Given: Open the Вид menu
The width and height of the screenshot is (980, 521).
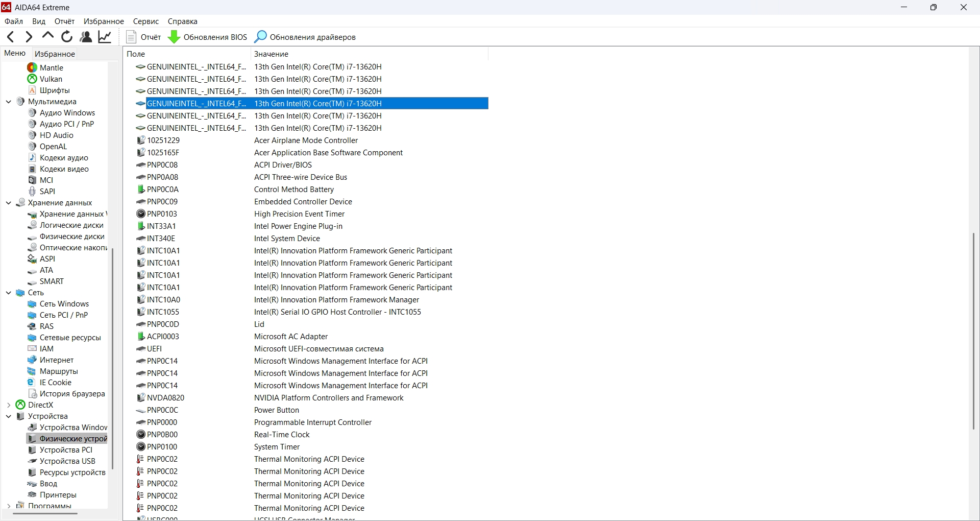Looking at the screenshot, I should pos(39,21).
